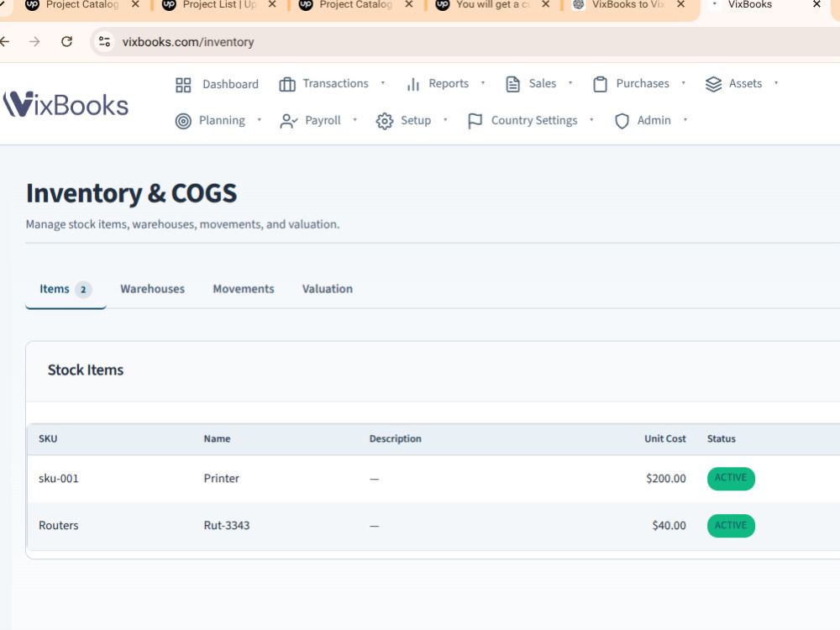The height and width of the screenshot is (630, 840).
Task: Expand the Planning dropdown arrow
Action: pos(260,120)
